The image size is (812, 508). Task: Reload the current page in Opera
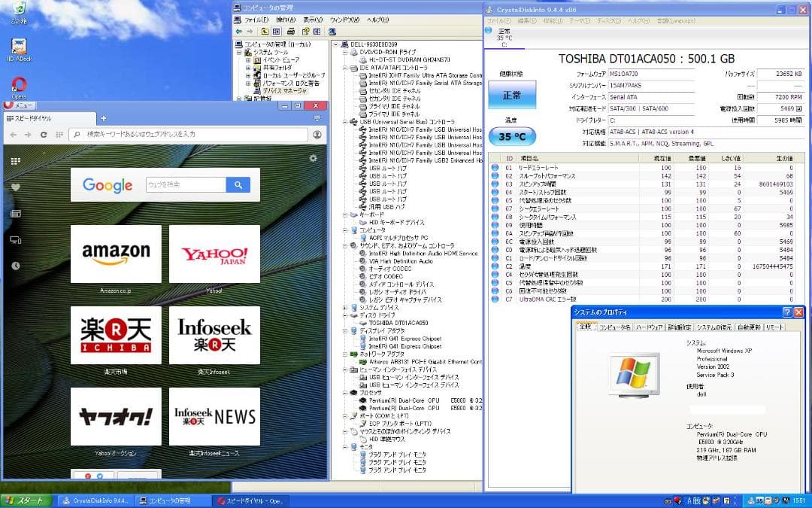pos(44,134)
